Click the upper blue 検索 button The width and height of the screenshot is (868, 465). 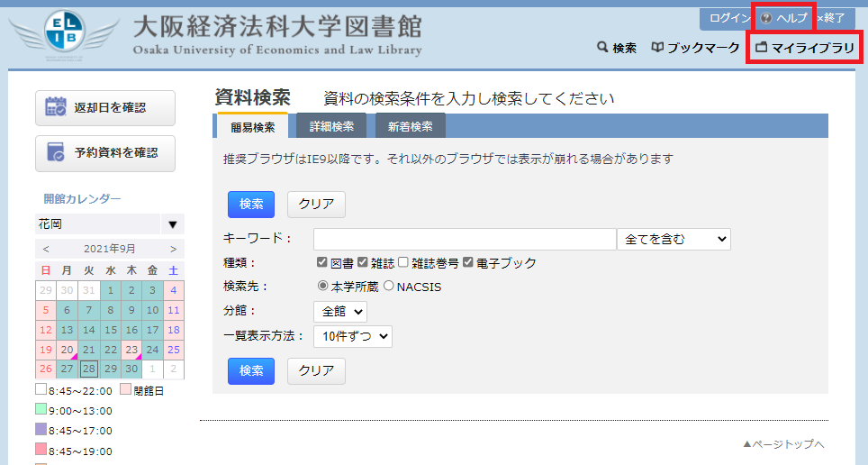[x=251, y=204]
